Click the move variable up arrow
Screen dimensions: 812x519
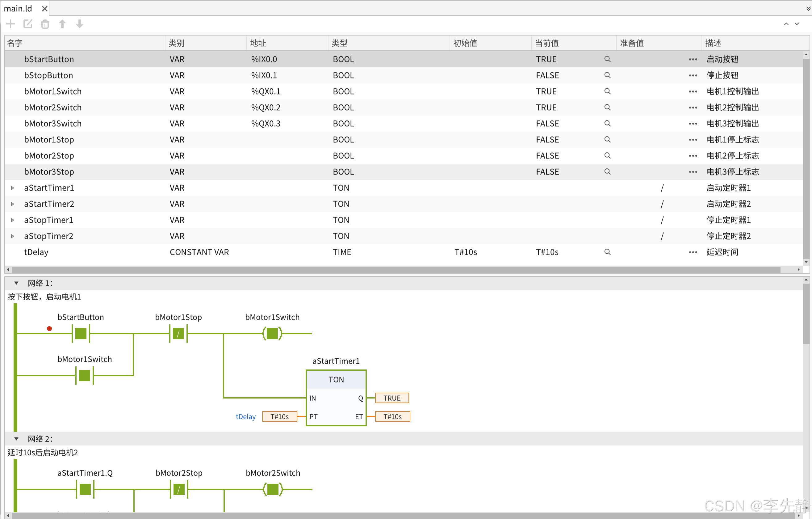62,24
